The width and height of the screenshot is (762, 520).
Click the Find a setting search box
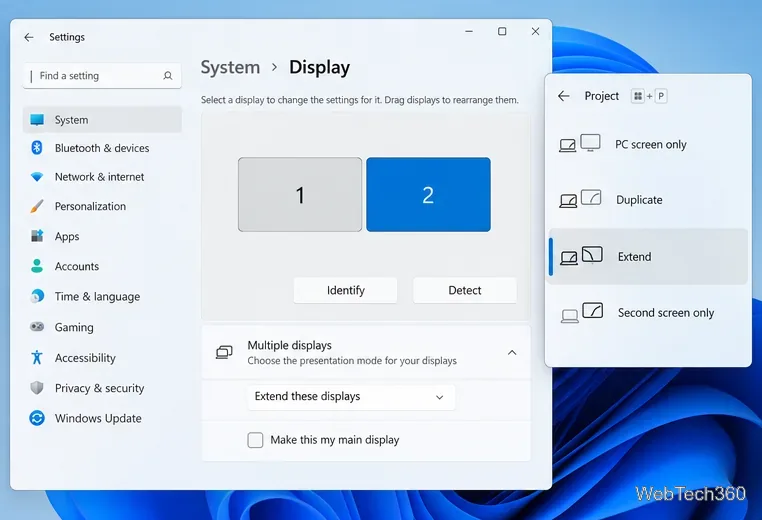pyautogui.click(x=102, y=76)
